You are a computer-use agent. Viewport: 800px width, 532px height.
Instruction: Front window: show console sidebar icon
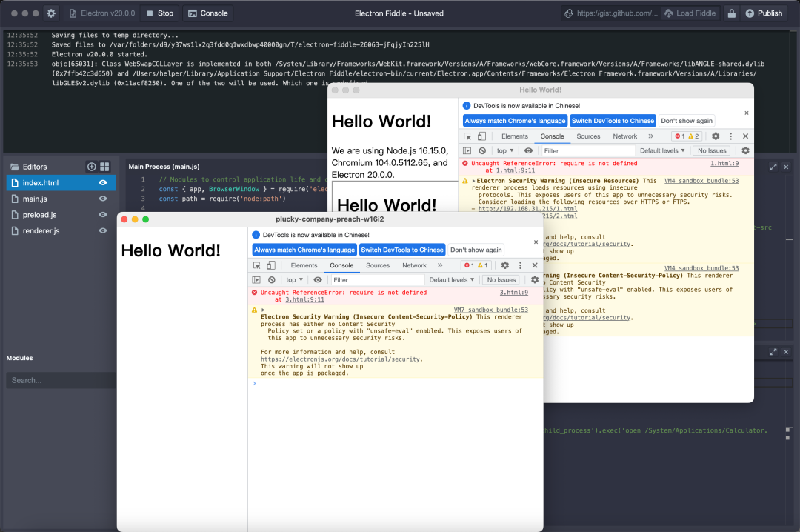pyautogui.click(x=256, y=280)
